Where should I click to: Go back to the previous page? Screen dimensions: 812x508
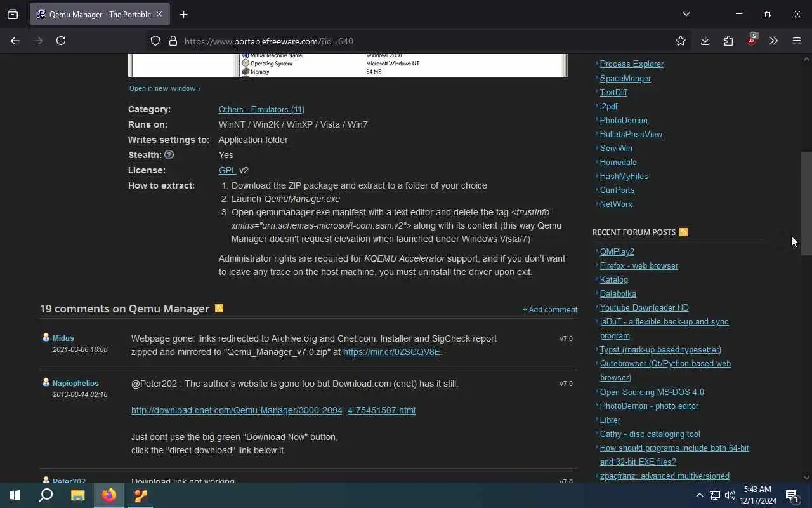[x=15, y=41]
